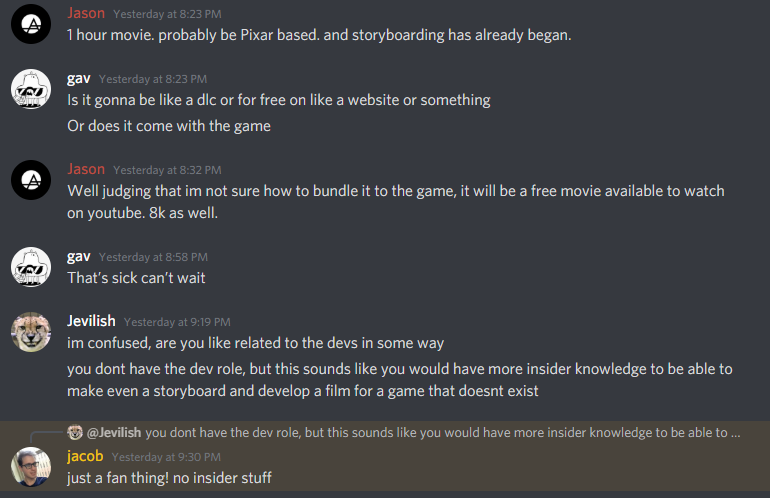
Task: Click the timestamp Yesterday at 9:30 PM
Action: [166, 457]
